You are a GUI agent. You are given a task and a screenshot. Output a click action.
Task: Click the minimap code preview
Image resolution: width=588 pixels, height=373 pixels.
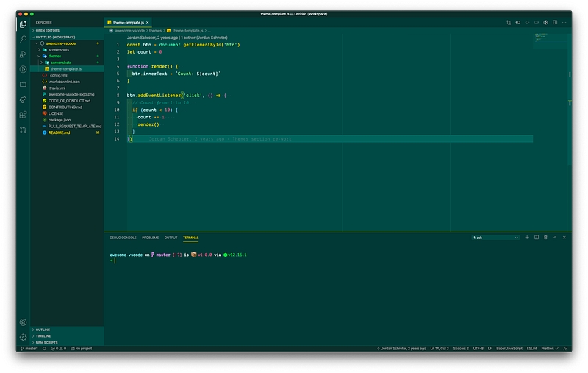tap(542, 37)
